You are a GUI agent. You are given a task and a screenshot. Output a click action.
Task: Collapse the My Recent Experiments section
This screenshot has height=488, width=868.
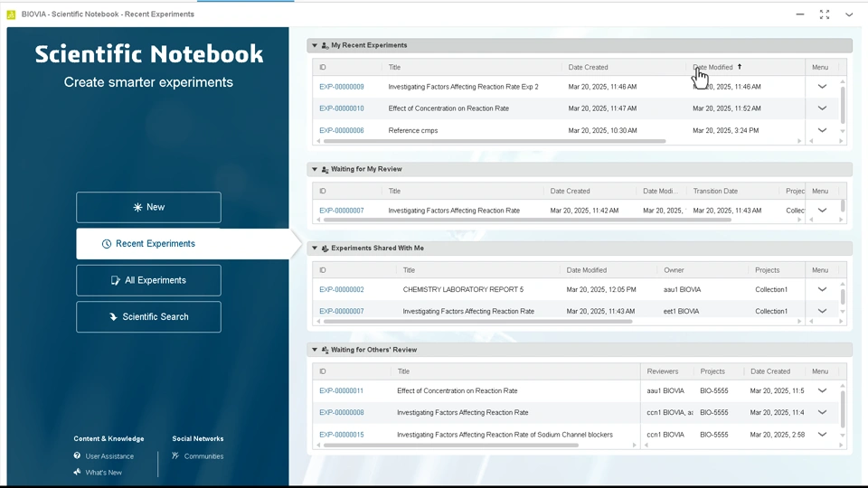click(315, 45)
